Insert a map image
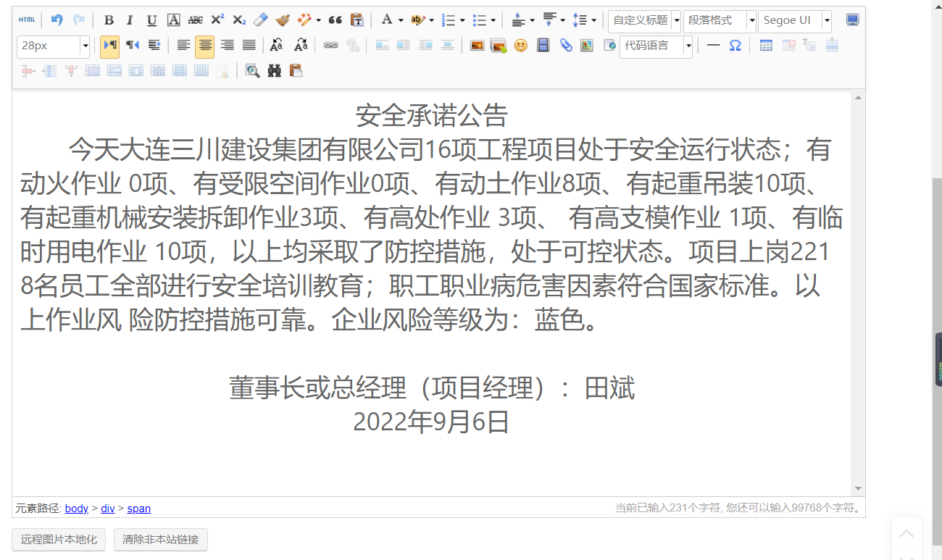Screen dimensions: 942x560 point(587,46)
